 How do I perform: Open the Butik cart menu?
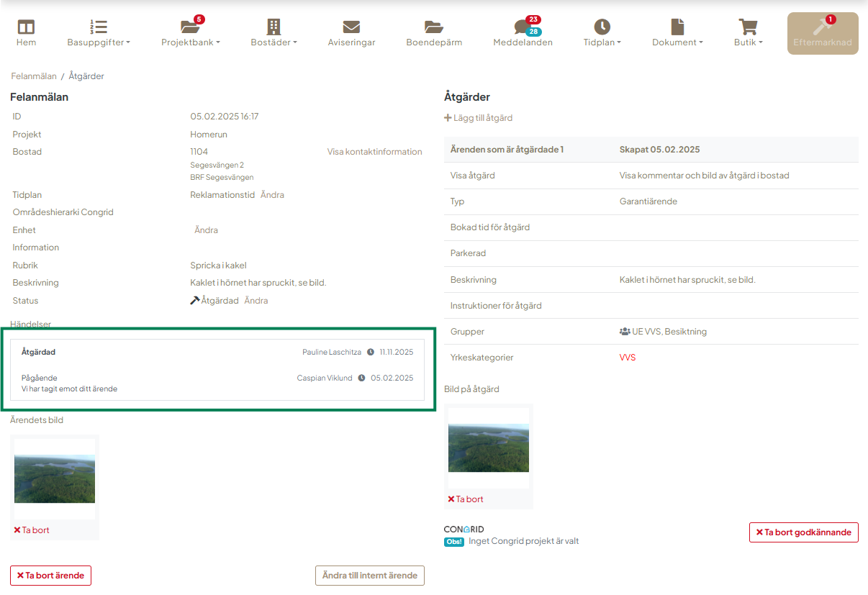748,42
